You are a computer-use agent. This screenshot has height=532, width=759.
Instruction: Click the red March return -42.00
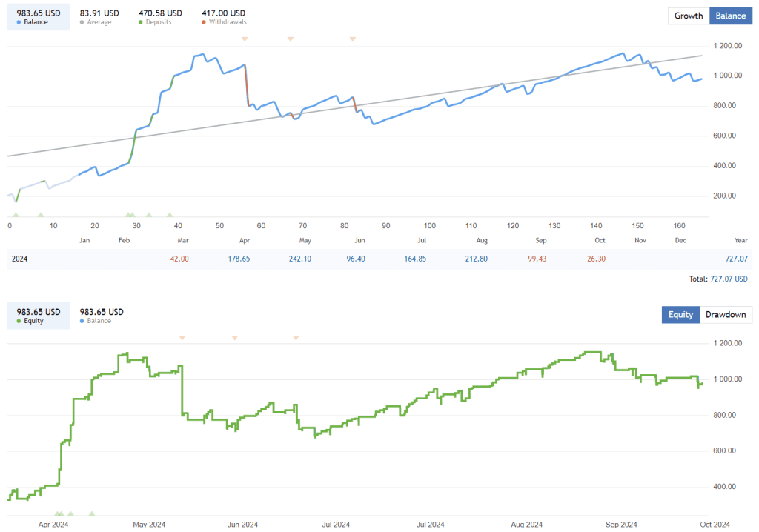177,260
